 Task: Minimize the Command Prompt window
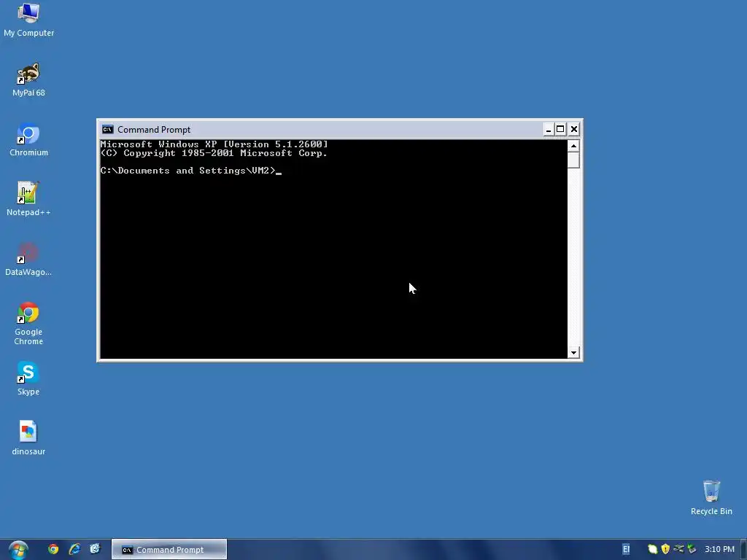[549, 130]
